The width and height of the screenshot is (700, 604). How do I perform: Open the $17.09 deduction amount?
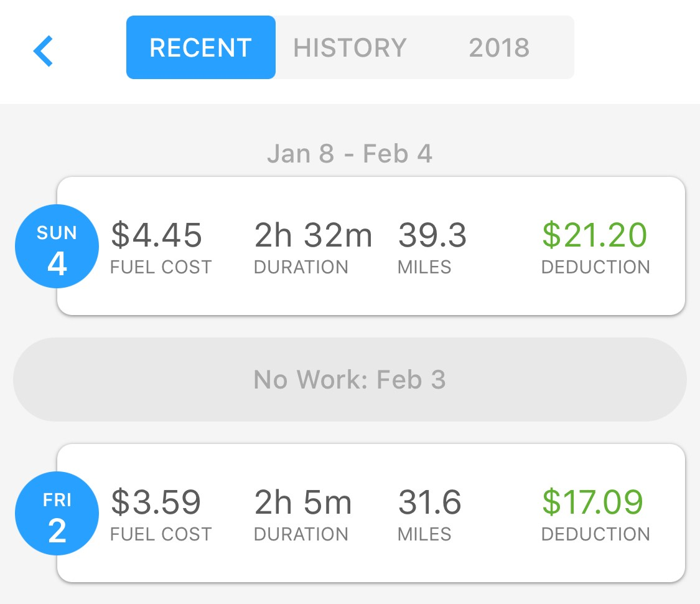pos(593,502)
